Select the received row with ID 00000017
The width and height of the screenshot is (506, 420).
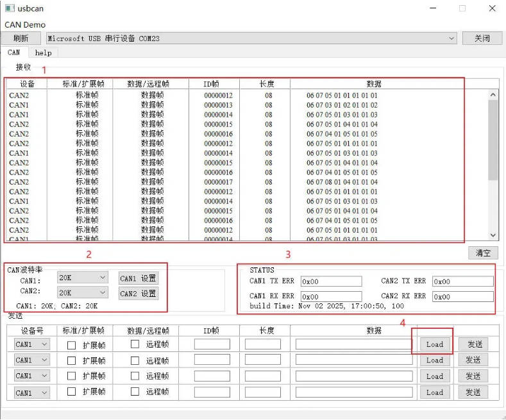247,182
